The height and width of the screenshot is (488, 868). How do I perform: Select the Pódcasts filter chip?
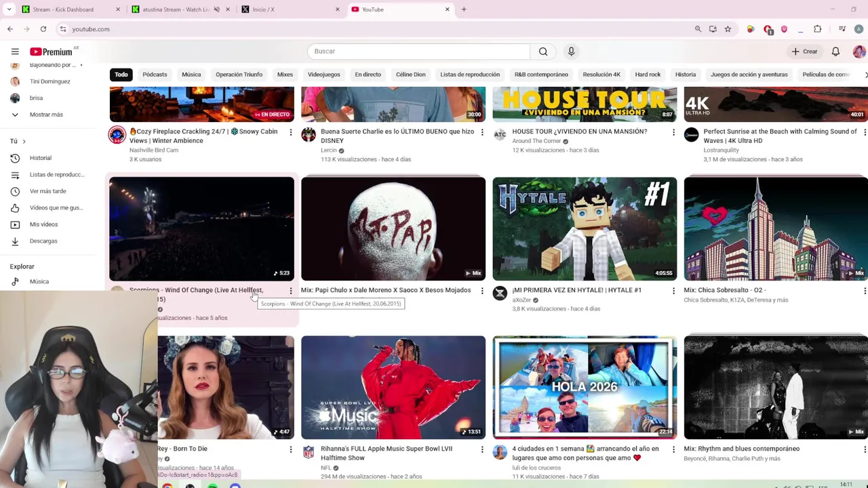coord(155,75)
